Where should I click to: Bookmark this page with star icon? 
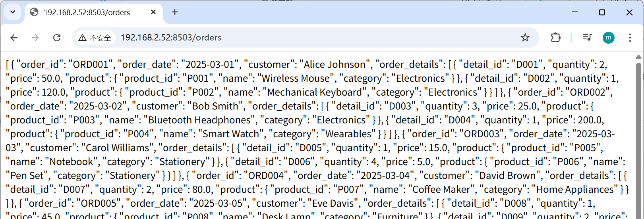click(x=525, y=38)
